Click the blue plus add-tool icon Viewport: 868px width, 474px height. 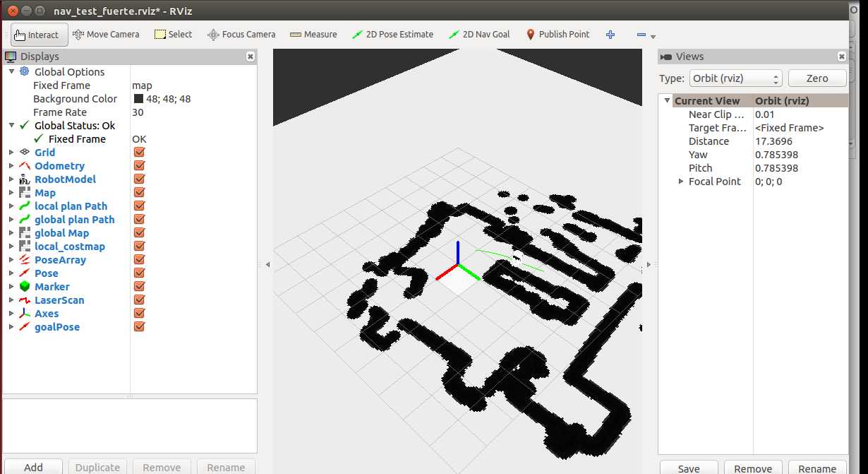pyautogui.click(x=610, y=34)
